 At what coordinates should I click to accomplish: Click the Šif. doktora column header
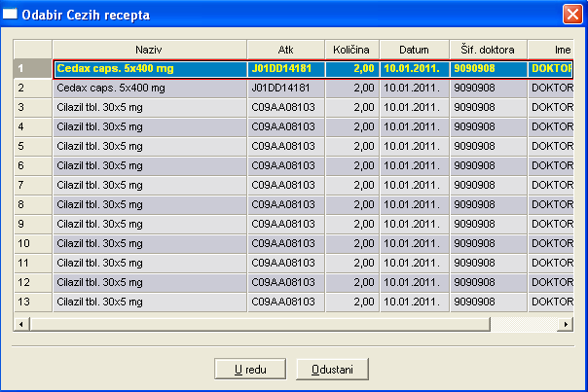tap(488, 50)
